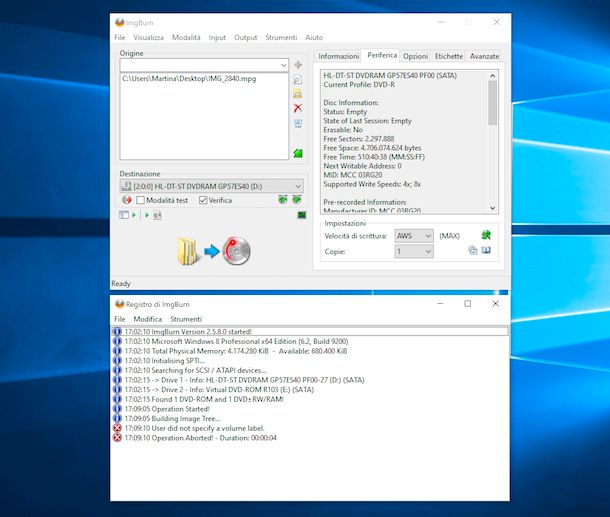Click the device info scrollbar thumb
610x517 pixels.
493,103
